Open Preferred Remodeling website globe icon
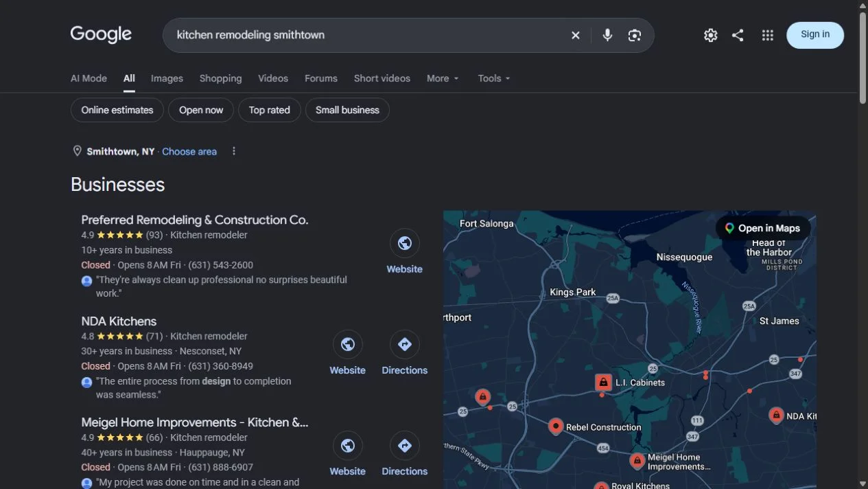The width and height of the screenshot is (868, 489). coord(405,243)
